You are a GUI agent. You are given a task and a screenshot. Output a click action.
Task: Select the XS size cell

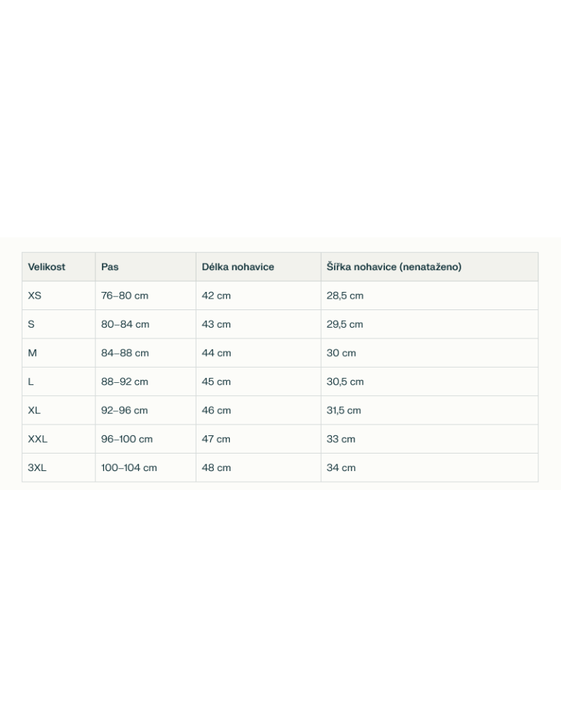pos(35,296)
